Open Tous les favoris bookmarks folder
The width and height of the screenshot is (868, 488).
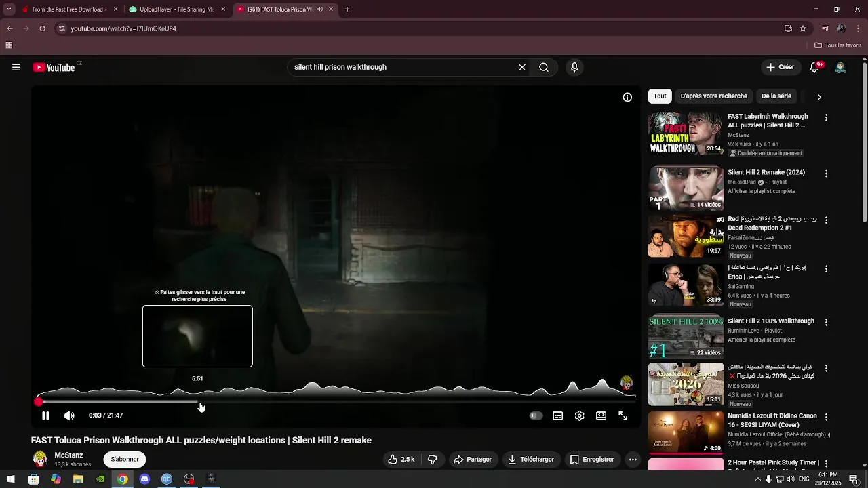coord(838,45)
